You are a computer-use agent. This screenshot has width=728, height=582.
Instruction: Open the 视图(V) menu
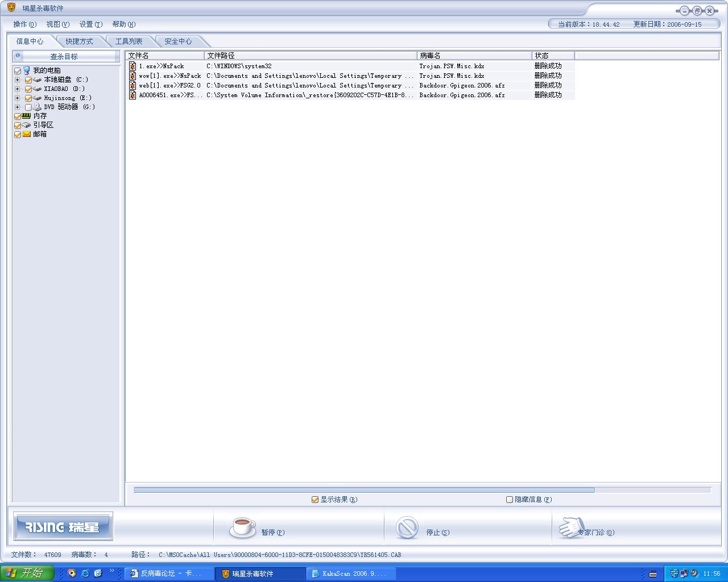point(57,24)
